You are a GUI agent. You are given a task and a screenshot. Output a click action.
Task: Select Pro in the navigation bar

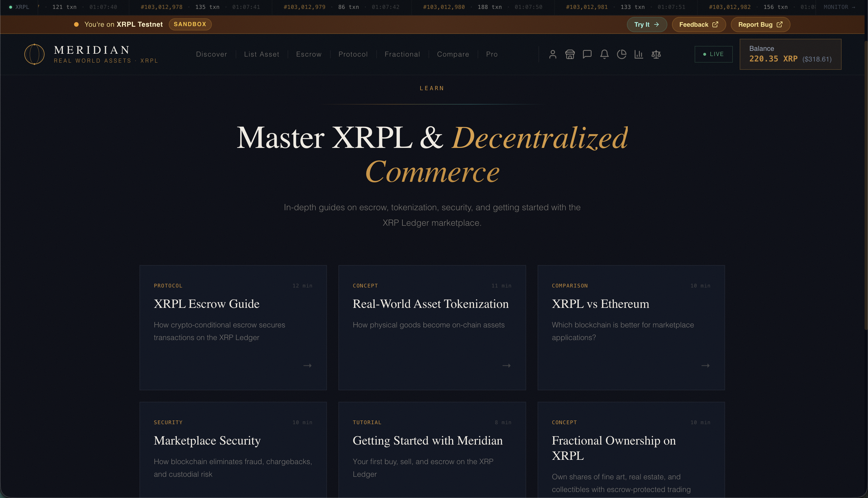pyautogui.click(x=492, y=54)
